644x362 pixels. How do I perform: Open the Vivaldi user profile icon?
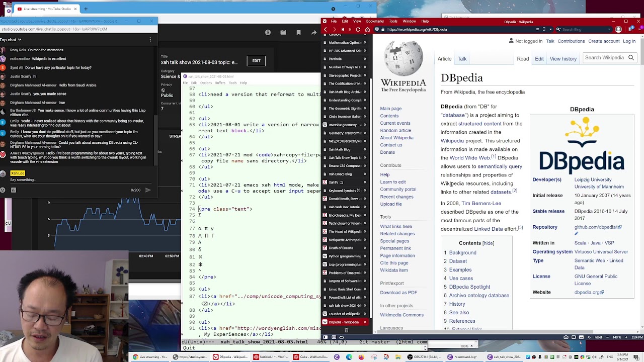pos(618,29)
